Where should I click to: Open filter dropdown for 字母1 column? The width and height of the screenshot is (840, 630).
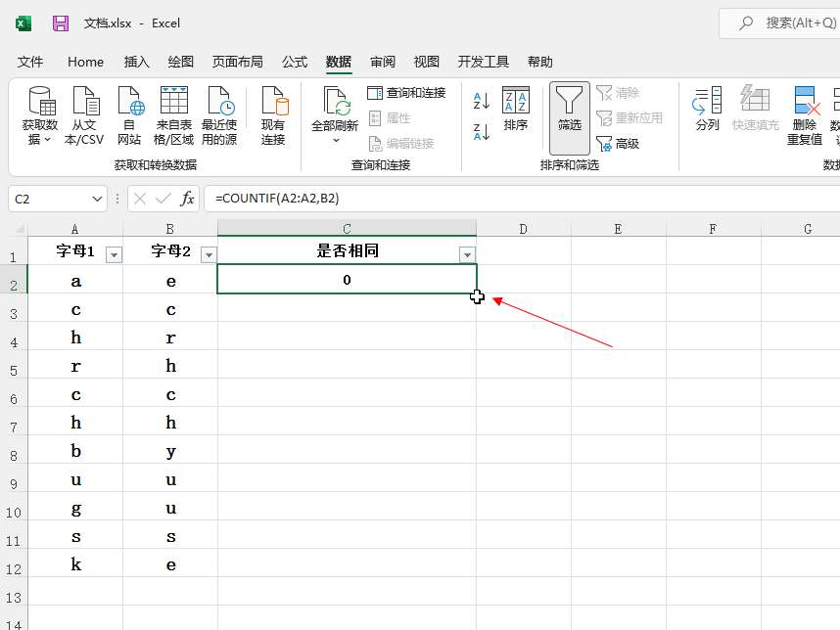(114, 254)
